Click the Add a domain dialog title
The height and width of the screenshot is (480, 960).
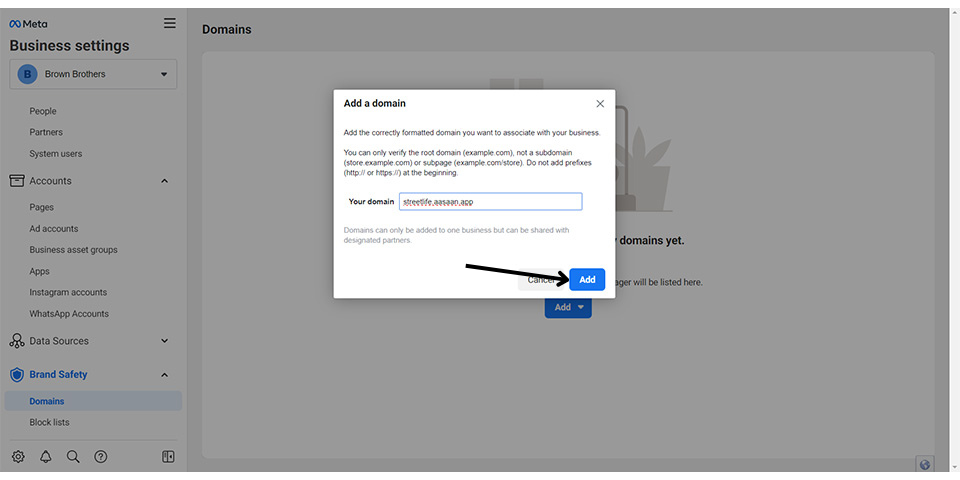[375, 103]
